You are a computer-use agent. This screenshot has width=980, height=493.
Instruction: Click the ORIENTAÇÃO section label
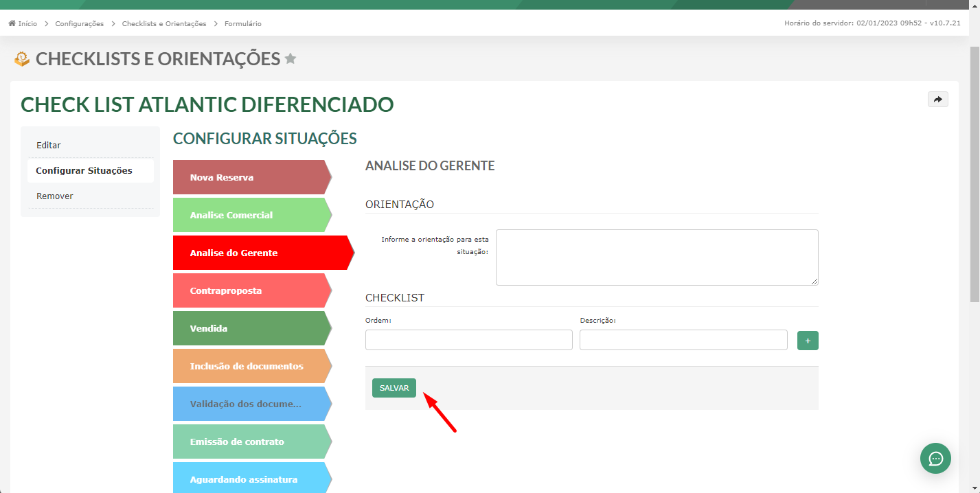(x=400, y=204)
